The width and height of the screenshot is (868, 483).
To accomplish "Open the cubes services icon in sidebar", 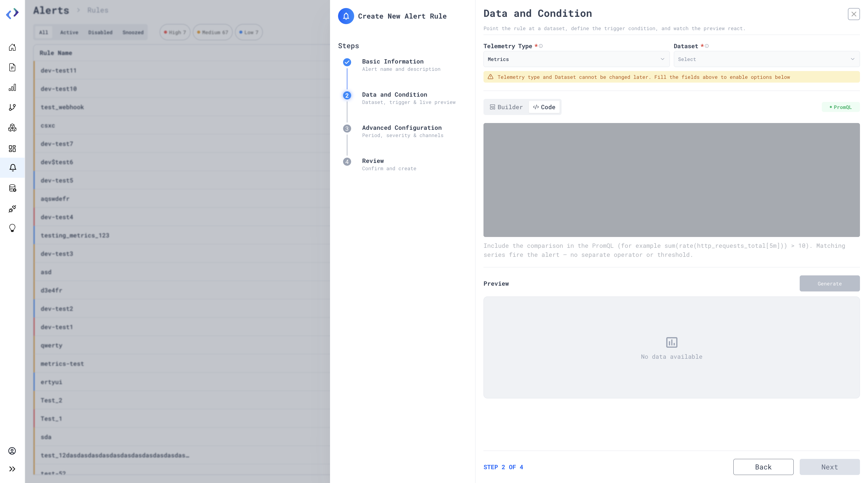I will [12, 128].
